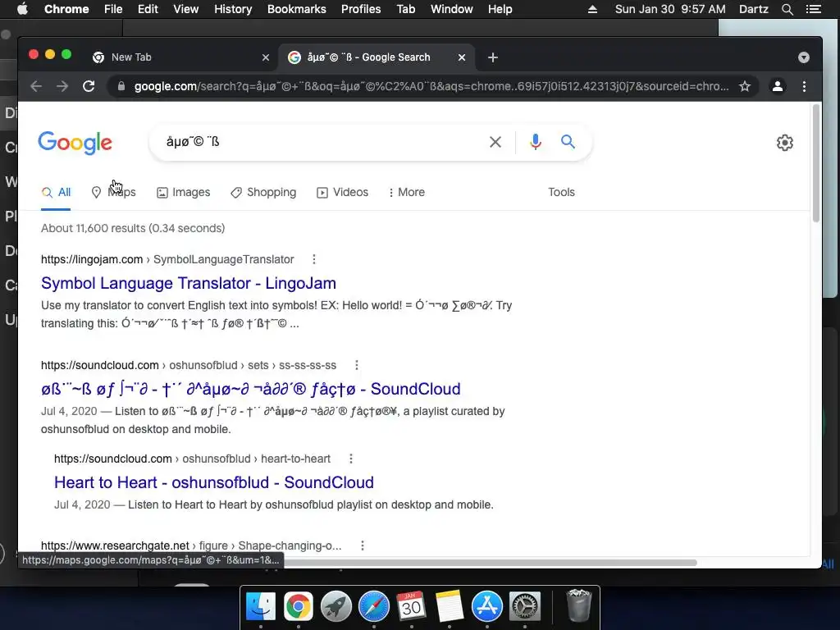
Task: Click the page vertical scrollbar thumb
Action: 816,163
